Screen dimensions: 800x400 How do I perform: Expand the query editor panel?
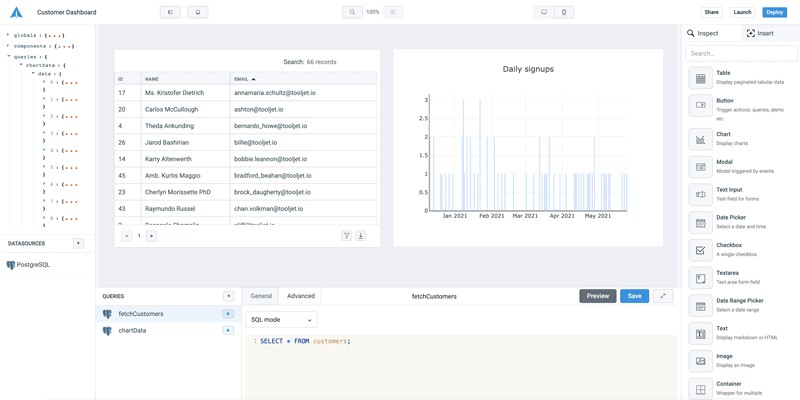pos(664,296)
